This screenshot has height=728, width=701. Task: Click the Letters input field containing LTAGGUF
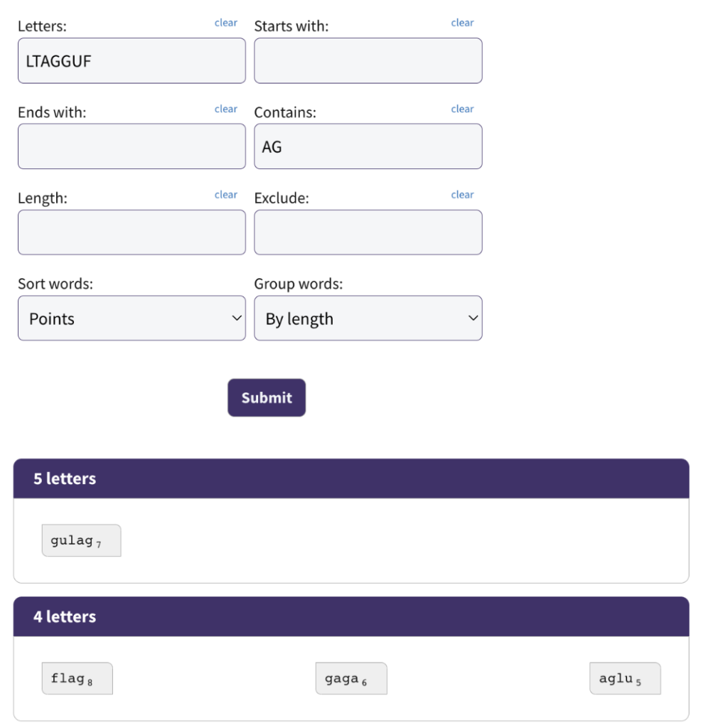point(132,61)
